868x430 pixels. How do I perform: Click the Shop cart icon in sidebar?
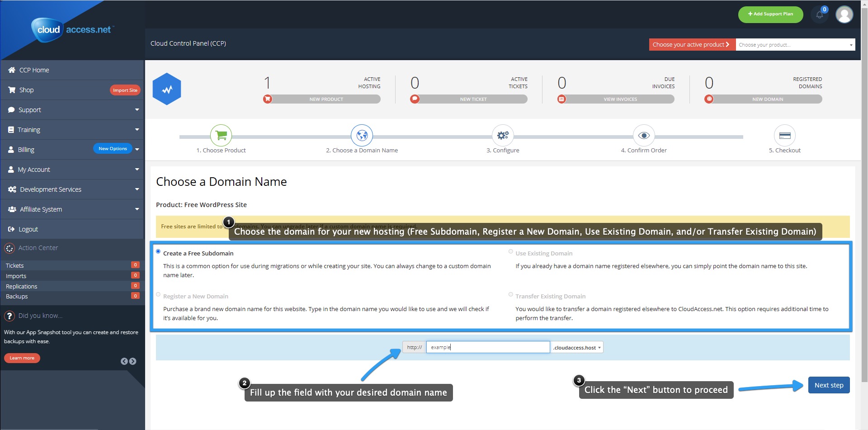coord(12,90)
